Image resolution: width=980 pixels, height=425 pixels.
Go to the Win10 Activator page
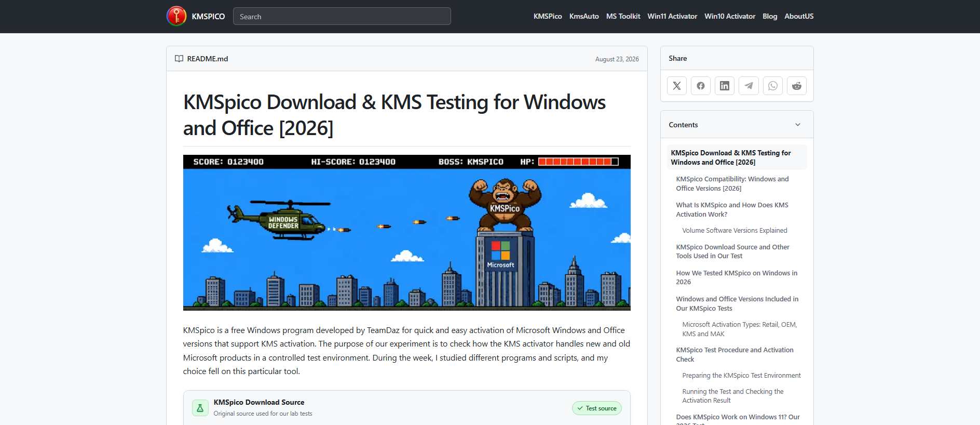(x=730, y=17)
